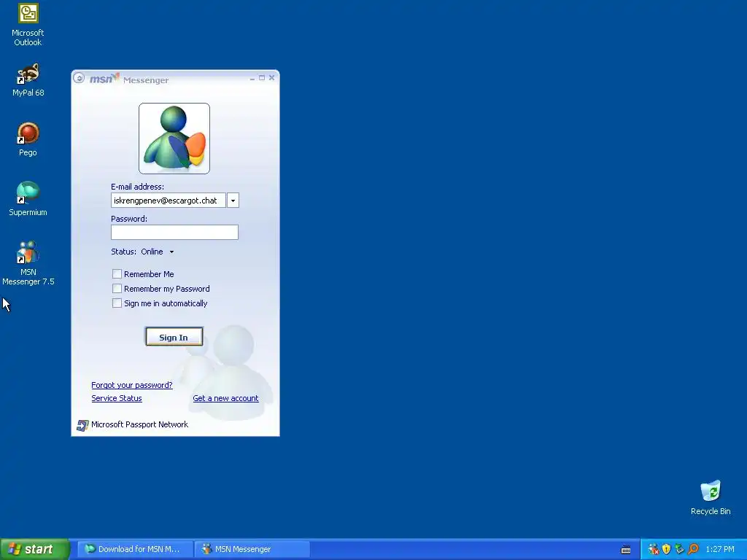Check Remember my Password

click(x=117, y=289)
